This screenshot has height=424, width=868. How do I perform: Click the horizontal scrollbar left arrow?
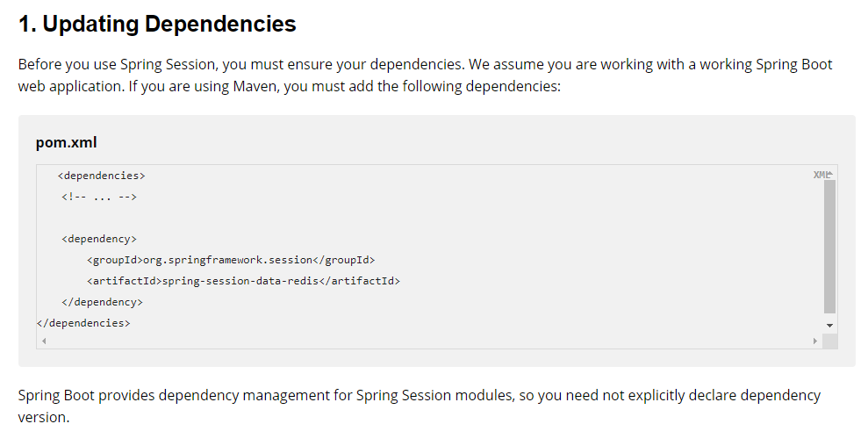pos(44,341)
